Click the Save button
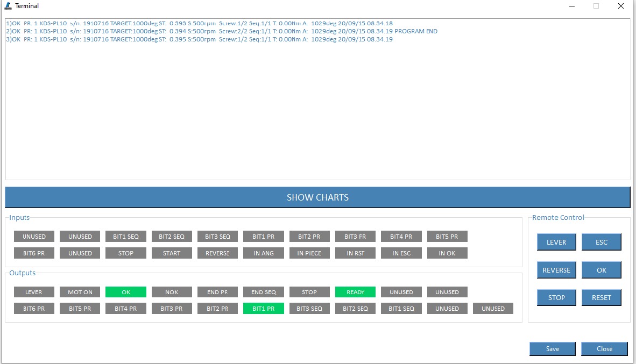The width and height of the screenshot is (636, 364). pyautogui.click(x=552, y=349)
